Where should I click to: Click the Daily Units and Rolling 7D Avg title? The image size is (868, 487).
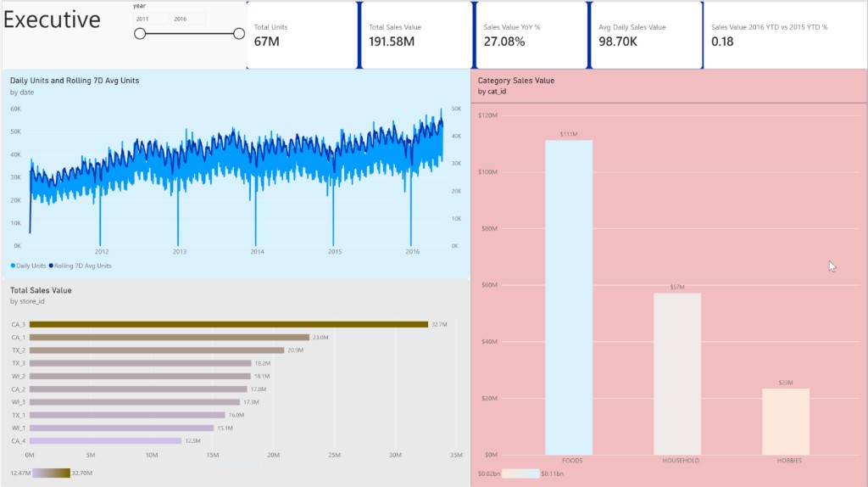coord(75,81)
